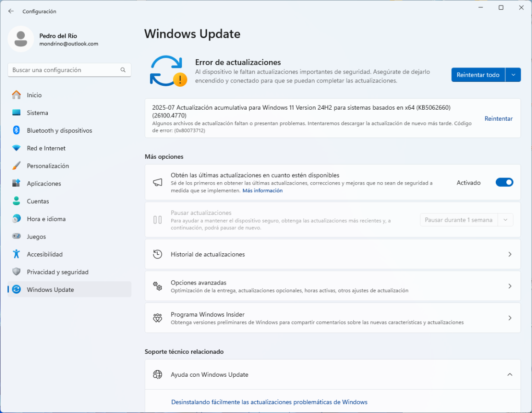Click the pause icon beside Pausar actualizaciones

158,220
